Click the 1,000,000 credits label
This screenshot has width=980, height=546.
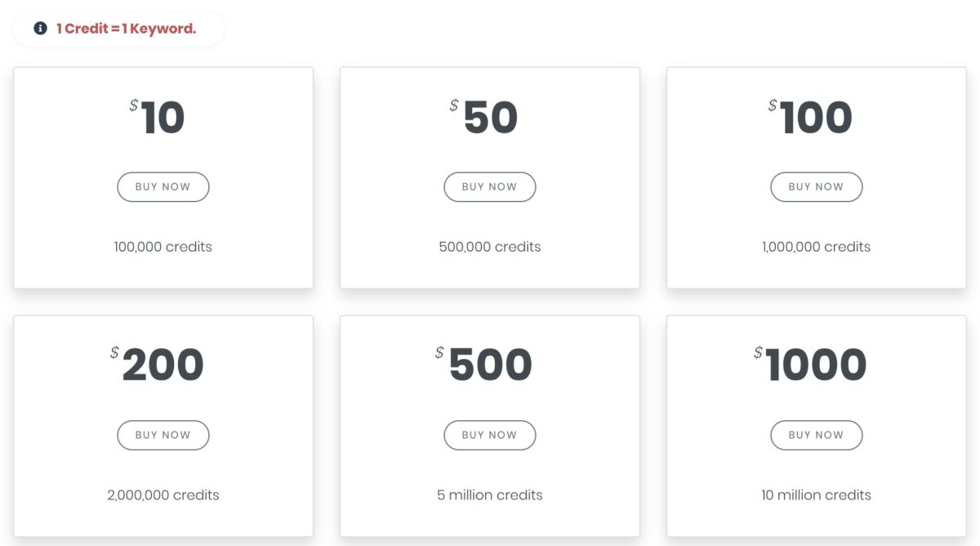pyautogui.click(x=817, y=247)
